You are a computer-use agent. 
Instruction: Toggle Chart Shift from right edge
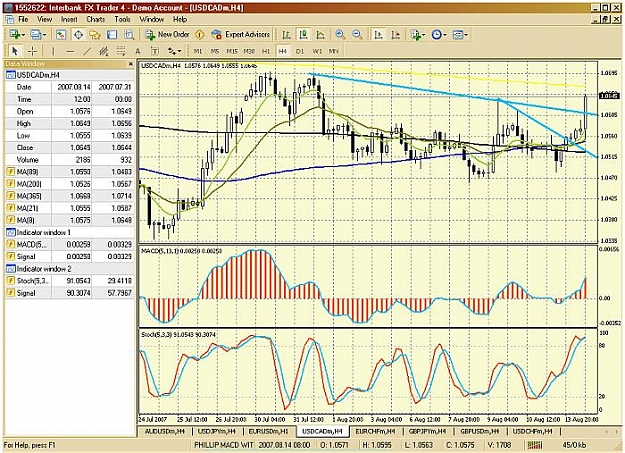pos(396,35)
